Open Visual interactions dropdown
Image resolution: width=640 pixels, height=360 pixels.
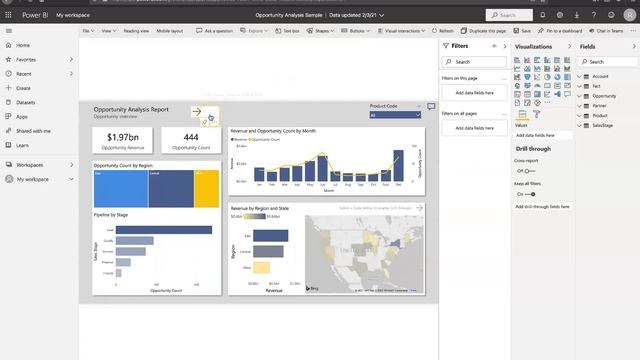tap(401, 31)
